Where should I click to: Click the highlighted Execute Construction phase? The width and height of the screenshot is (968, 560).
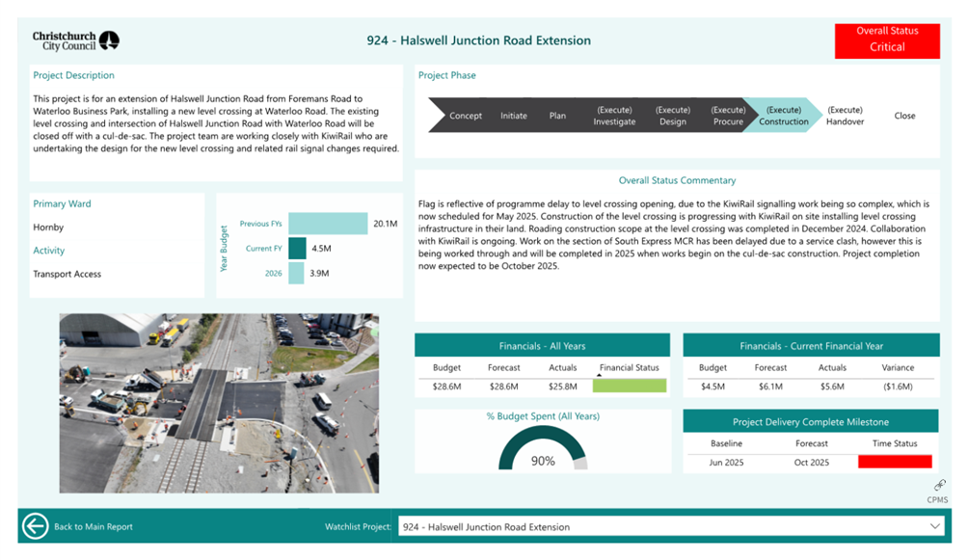tap(783, 116)
